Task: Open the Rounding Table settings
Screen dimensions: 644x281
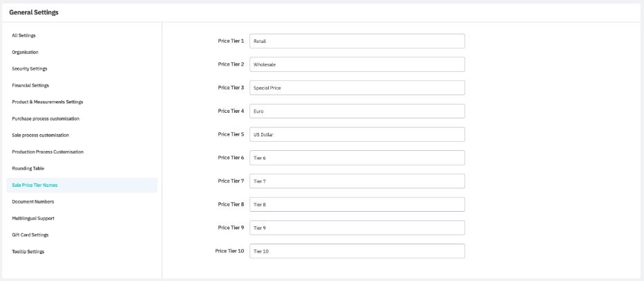Action: coord(28,168)
